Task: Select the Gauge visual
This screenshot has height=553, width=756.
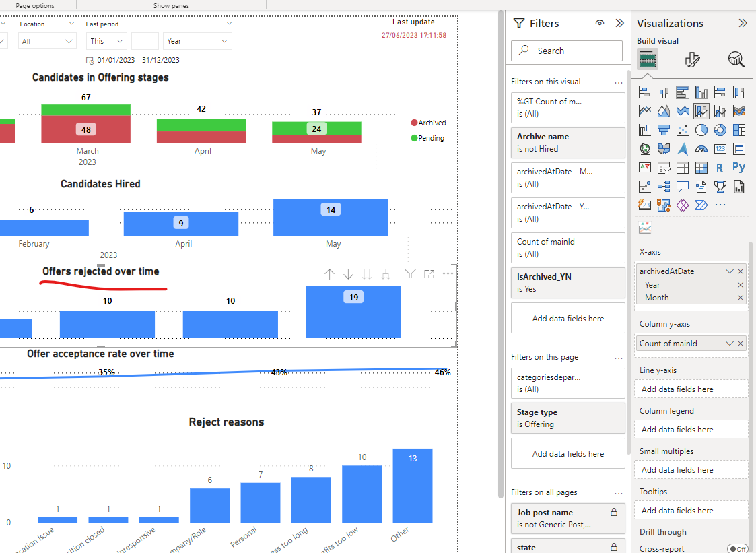Action: click(x=701, y=149)
